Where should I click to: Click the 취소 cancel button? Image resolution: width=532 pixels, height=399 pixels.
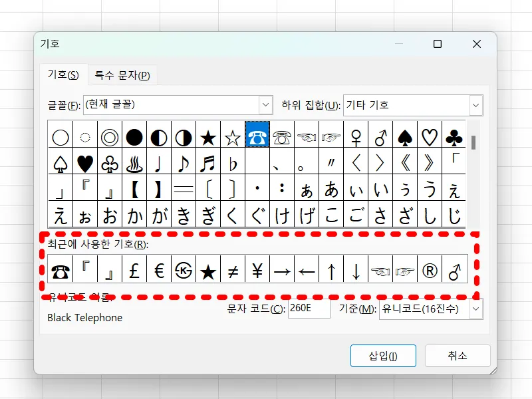tap(458, 356)
